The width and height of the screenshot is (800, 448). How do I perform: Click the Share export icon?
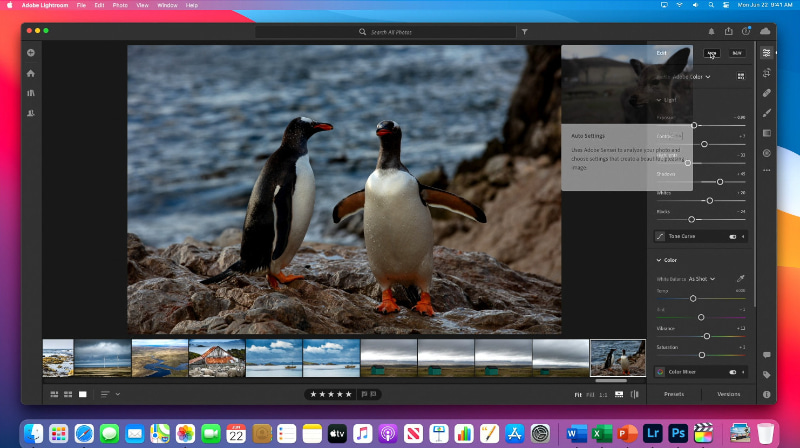coord(729,31)
